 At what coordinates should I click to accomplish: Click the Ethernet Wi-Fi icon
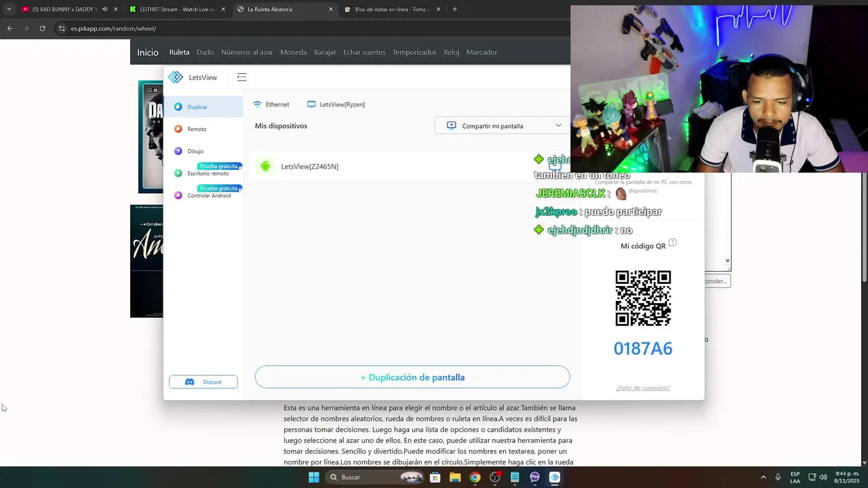257,104
